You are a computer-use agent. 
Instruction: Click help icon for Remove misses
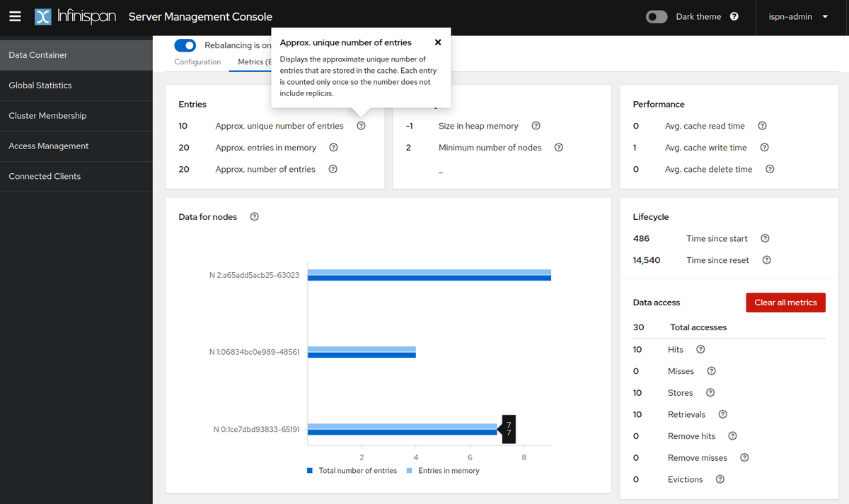[744, 458]
